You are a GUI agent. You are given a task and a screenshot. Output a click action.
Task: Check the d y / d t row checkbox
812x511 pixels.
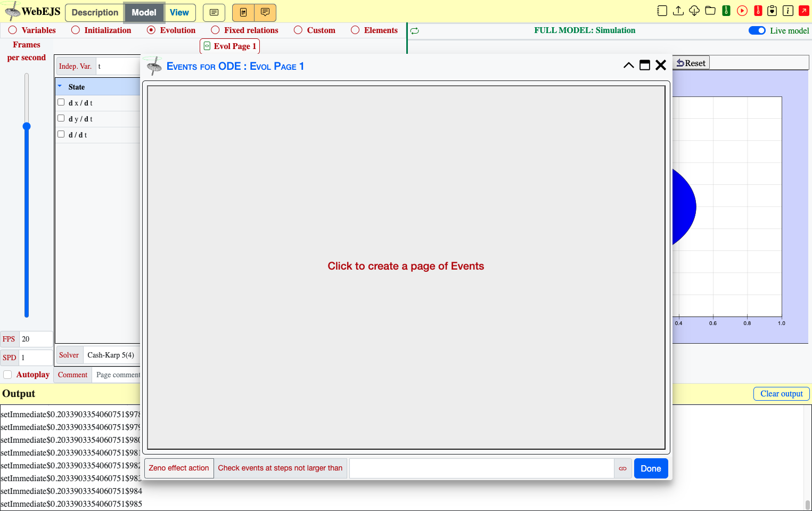(61, 118)
